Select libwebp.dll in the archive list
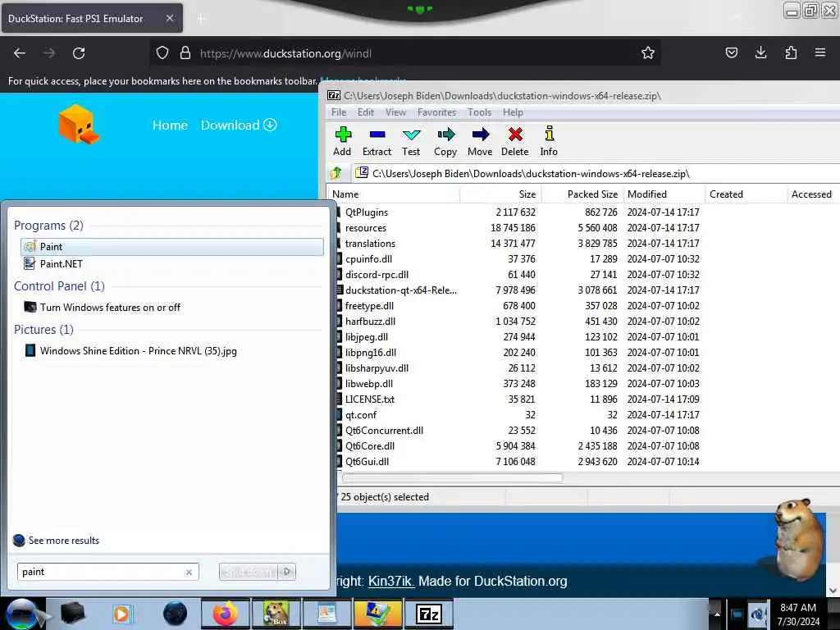This screenshot has height=630, width=840. point(368,383)
